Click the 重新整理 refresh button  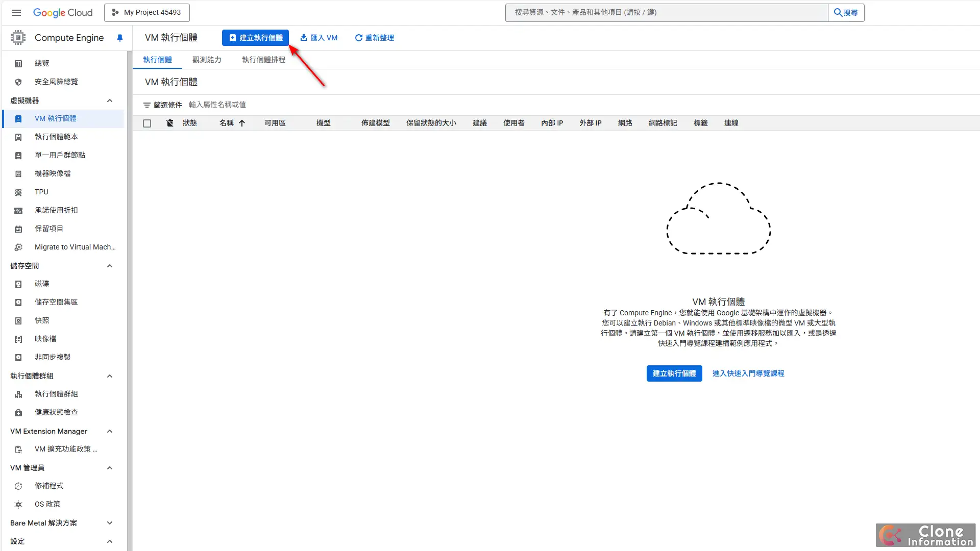(x=374, y=38)
